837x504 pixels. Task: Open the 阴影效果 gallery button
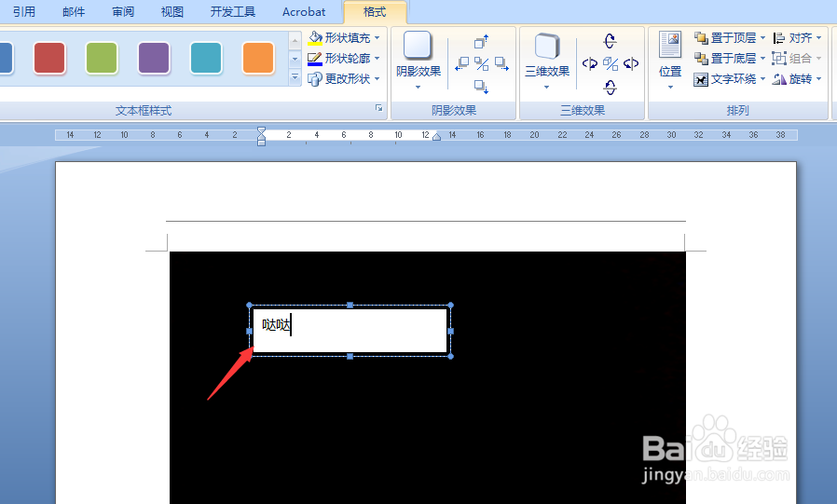(418, 61)
